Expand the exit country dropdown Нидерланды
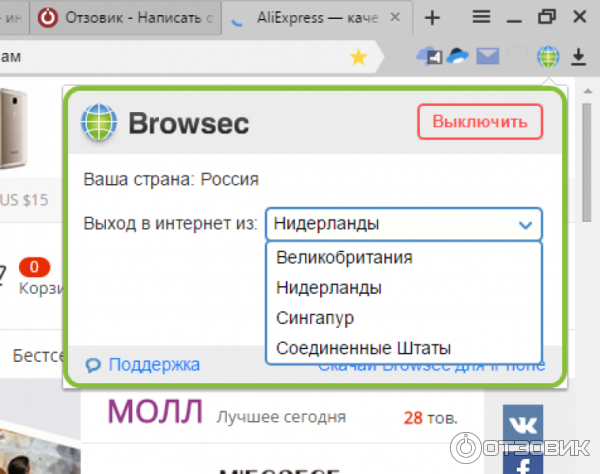The image size is (600, 474). pos(404,224)
